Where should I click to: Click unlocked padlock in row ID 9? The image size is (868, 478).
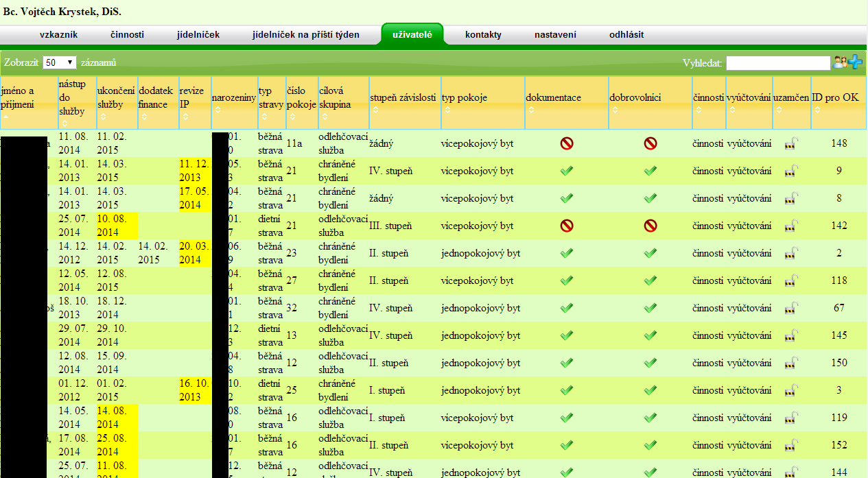point(791,171)
